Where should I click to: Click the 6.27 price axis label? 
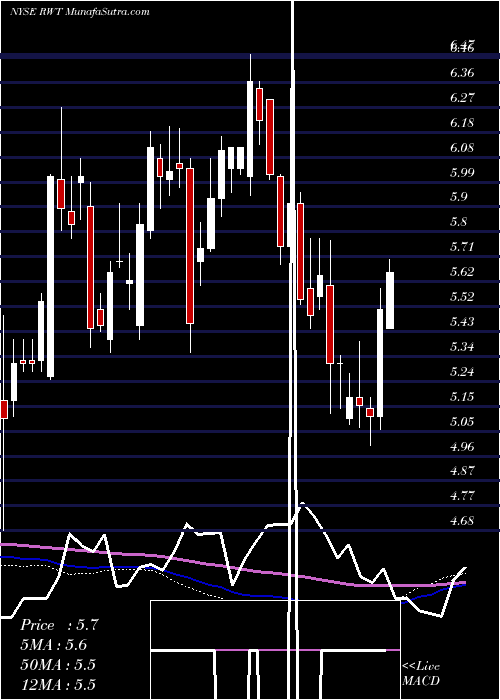point(463,98)
